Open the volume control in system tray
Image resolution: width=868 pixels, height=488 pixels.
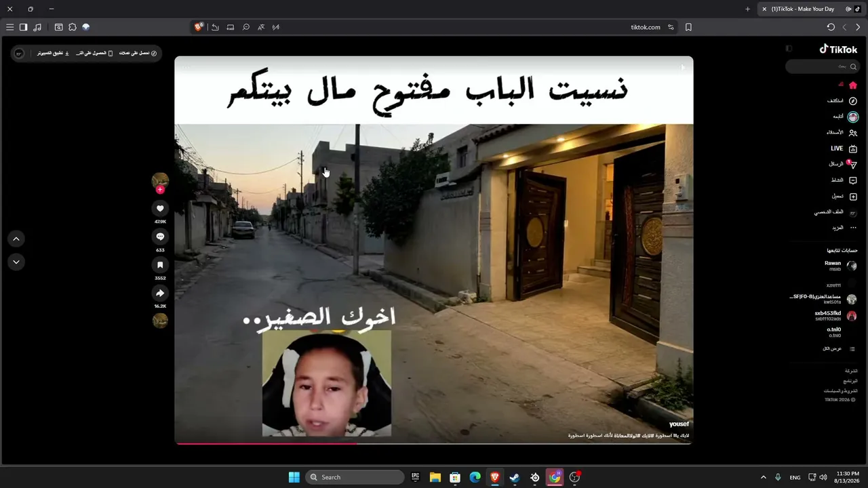pos(823,477)
